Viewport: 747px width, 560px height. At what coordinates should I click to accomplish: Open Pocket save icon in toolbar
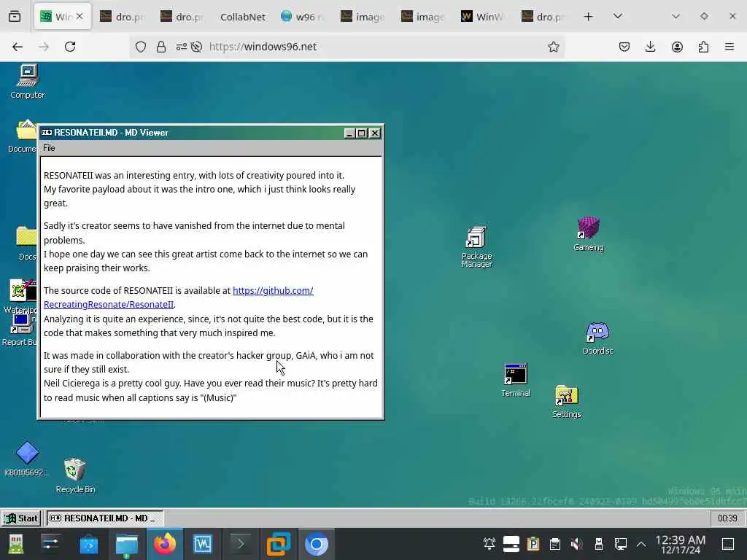624,47
